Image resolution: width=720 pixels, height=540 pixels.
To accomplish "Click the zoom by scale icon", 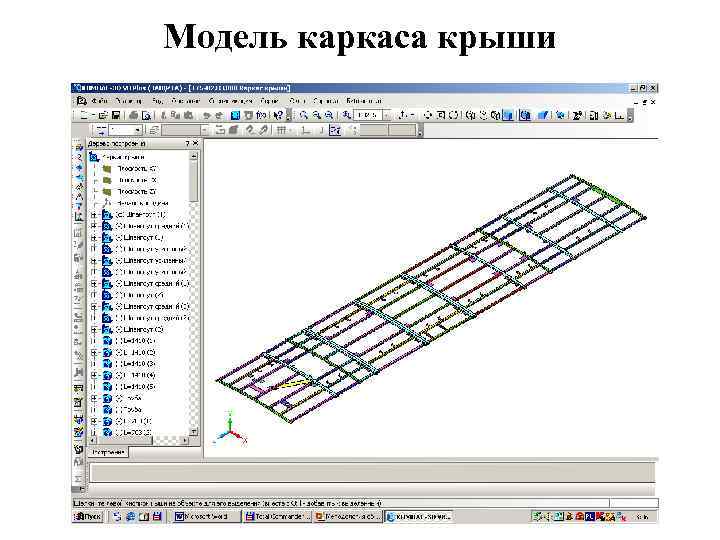I will [x=347, y=115].
